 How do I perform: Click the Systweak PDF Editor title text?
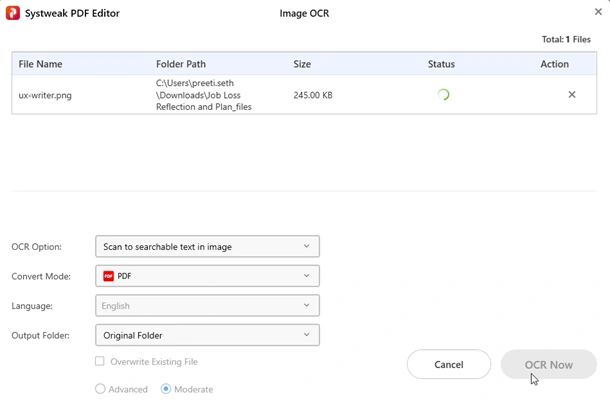[x=72, y=13]
